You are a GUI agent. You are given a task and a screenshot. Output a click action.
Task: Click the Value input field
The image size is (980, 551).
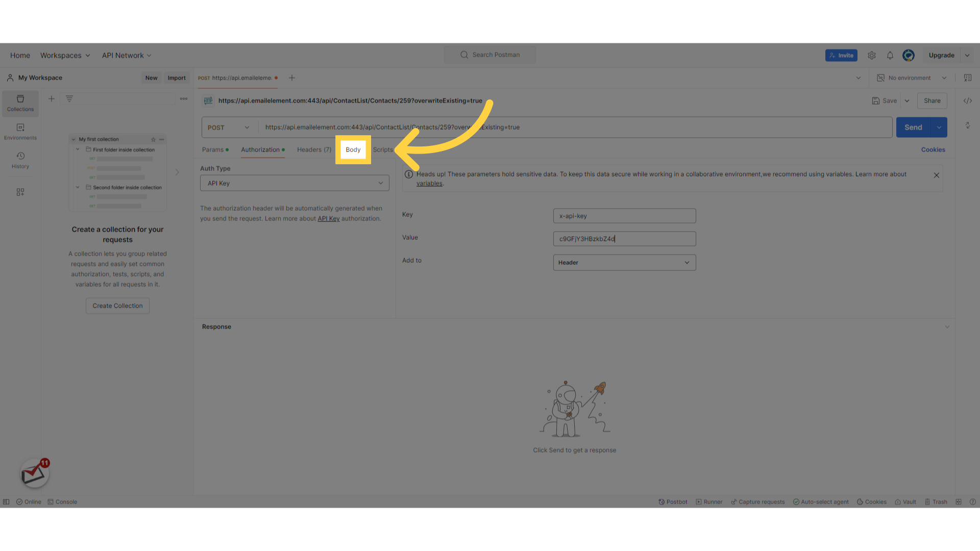pyautogui.click(x=624, y=239)
